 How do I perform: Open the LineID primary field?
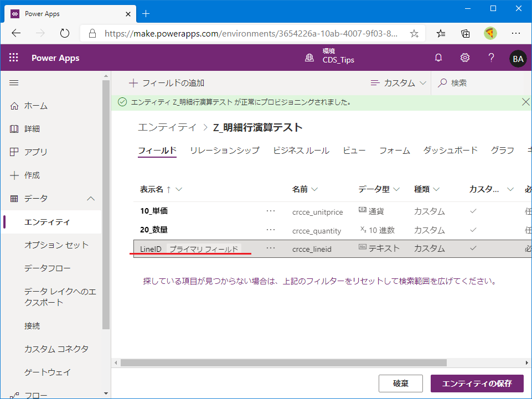point(151,249)
